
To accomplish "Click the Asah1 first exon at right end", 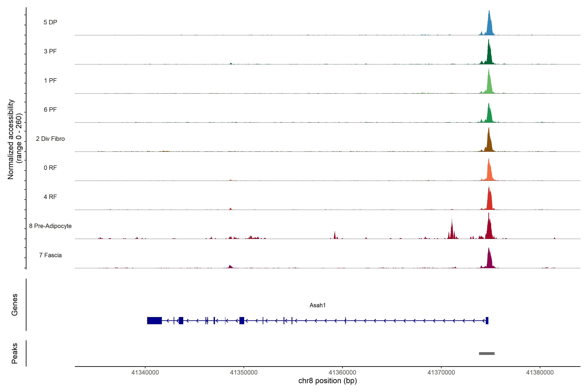I will pos(487,320).
